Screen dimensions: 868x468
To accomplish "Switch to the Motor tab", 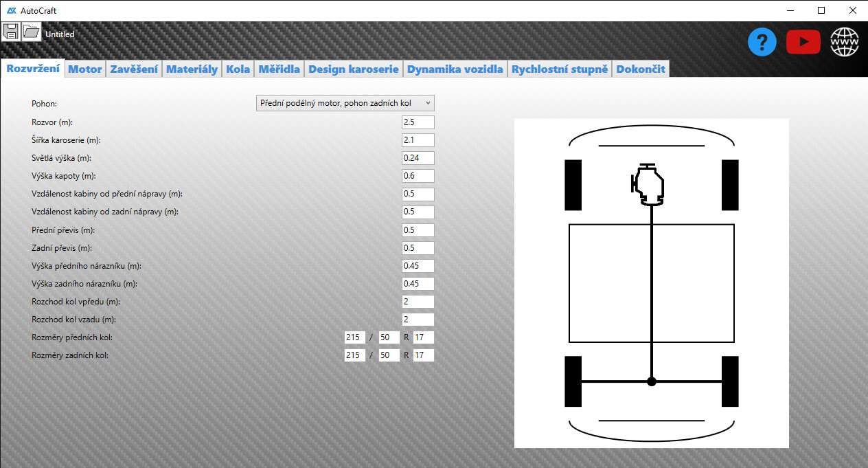I will 85,69.
